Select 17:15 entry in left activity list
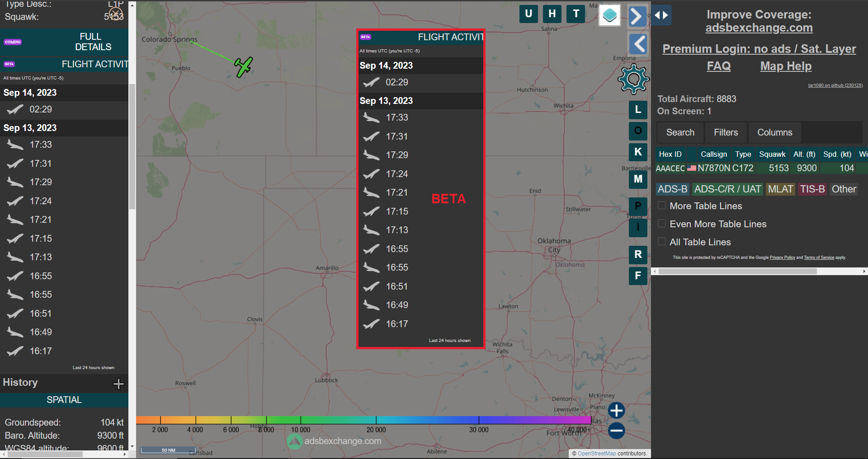 64,239
